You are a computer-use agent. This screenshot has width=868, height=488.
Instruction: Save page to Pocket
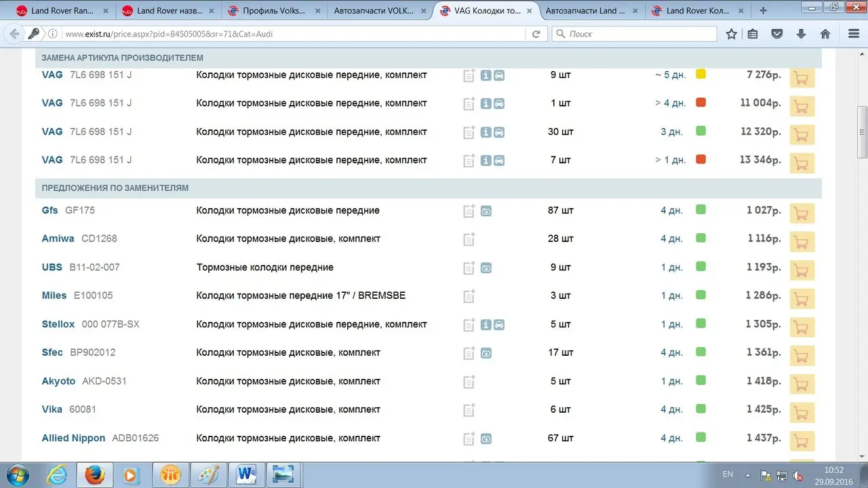pos(777,34)
